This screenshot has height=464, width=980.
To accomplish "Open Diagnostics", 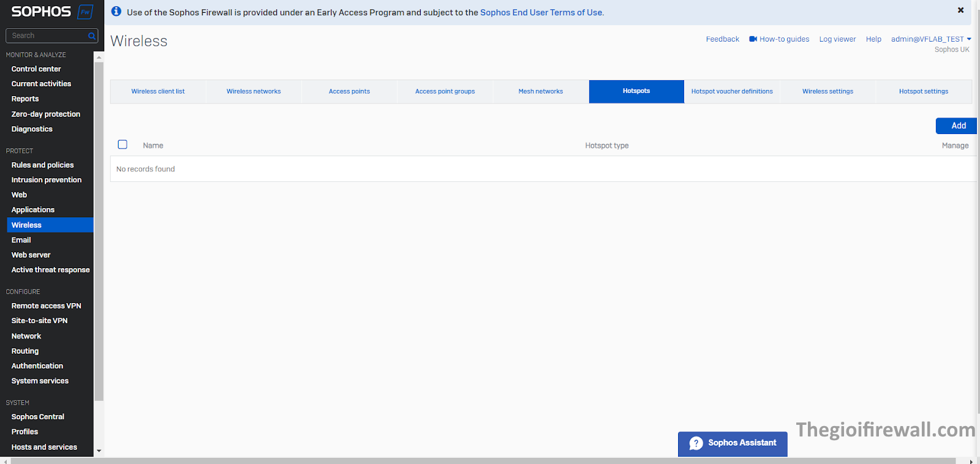I will tap(32, 129).
